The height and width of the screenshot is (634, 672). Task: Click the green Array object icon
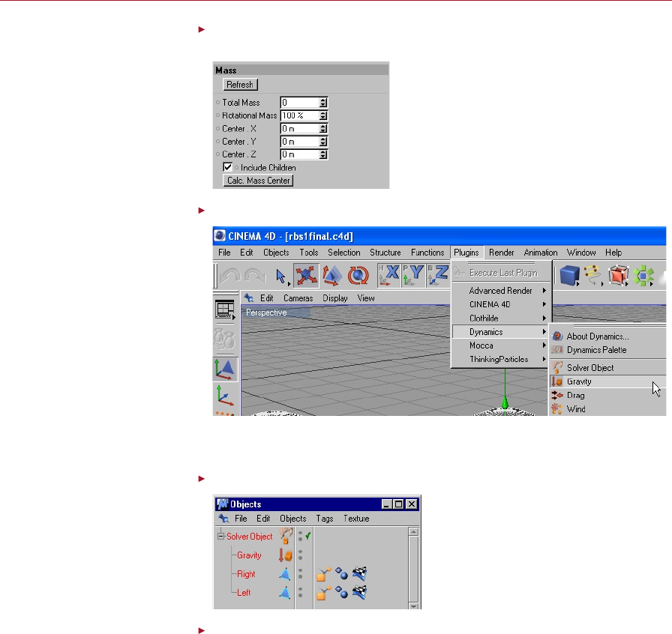coord(643,276)
